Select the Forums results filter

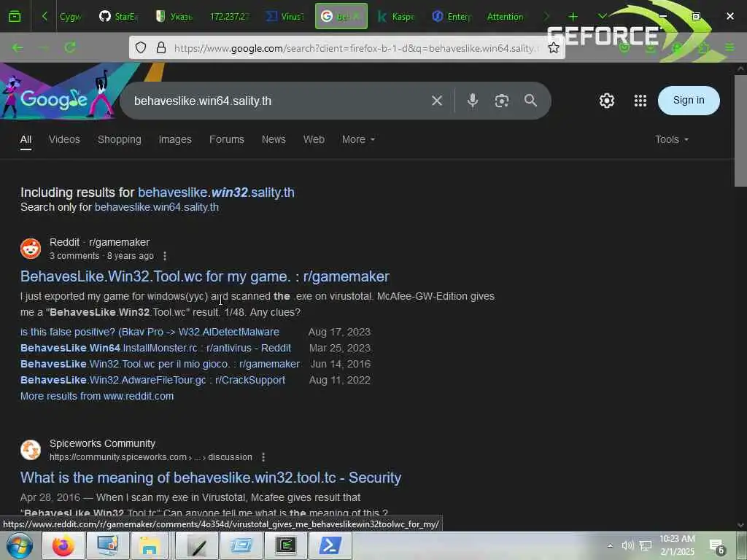tap(227, 139)
